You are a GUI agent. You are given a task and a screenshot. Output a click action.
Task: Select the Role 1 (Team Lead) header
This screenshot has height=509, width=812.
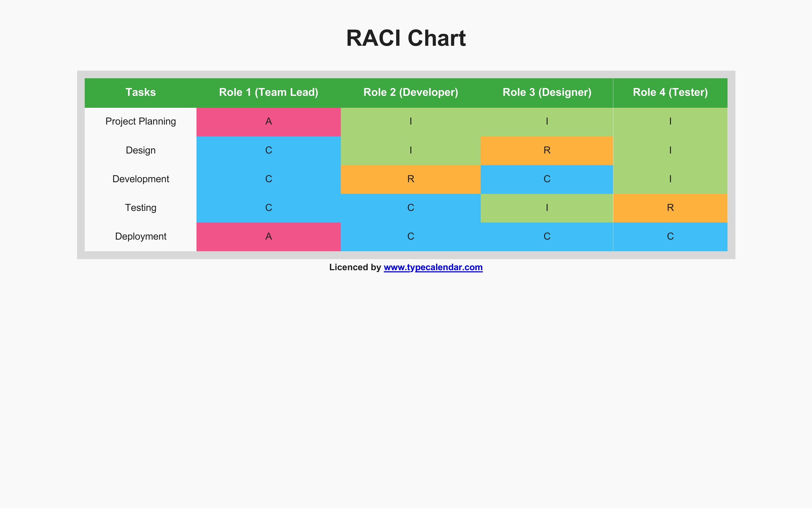pos(269,93)
